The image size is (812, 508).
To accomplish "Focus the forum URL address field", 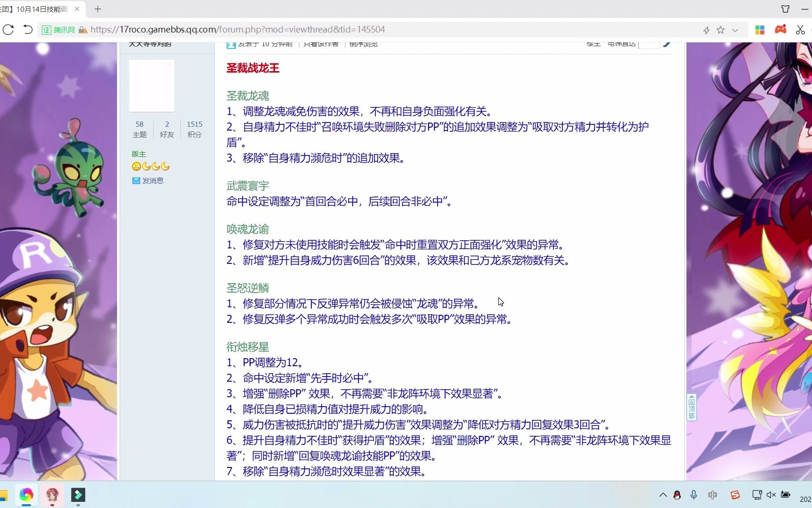I will click(238, 30).
